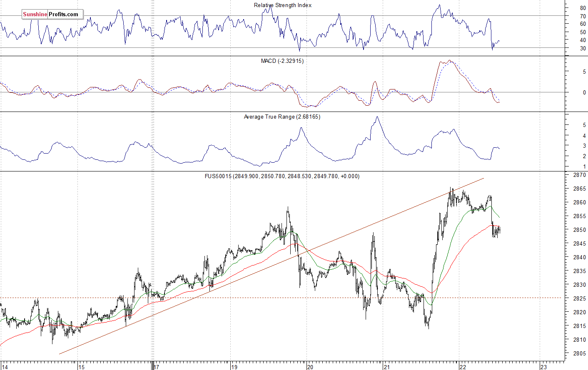Select the Average True Range (2.68165) label
Image resolution: width=588 pixels, height=370 pixels.
coord(282,117)
